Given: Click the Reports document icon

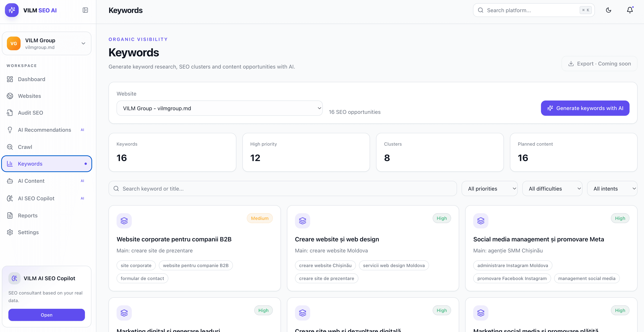Looking at the screenshot, I should 10,215.
